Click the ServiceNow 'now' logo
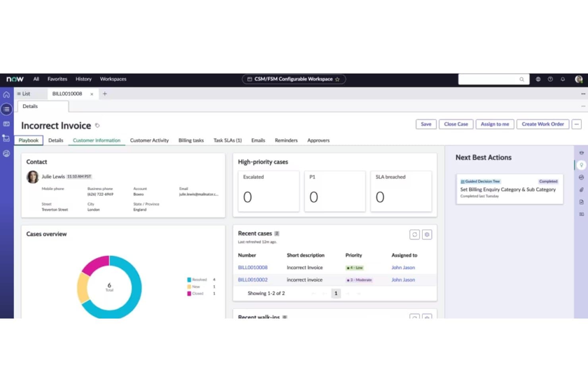 click(x=15, y=79)
